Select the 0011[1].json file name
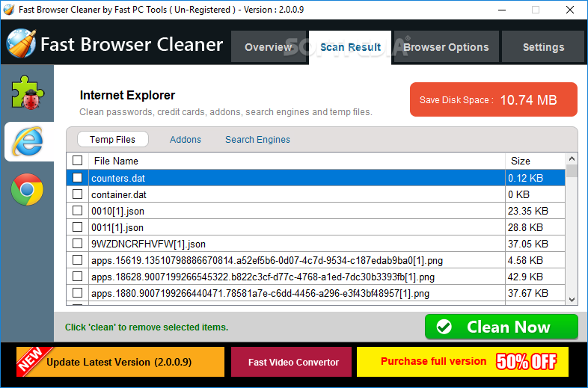Viewport: 588px width, 388px height. pyautogui.click(x=117, y=227)
